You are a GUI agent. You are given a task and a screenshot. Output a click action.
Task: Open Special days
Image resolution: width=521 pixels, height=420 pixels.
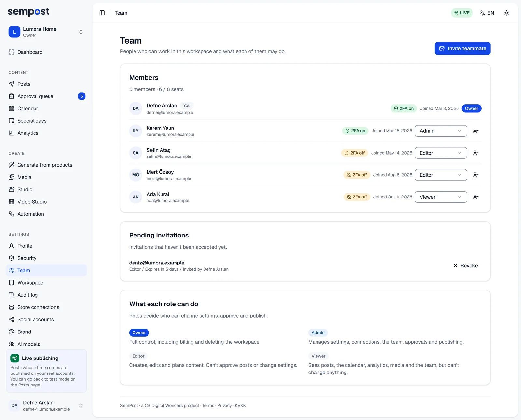point(46,121)
